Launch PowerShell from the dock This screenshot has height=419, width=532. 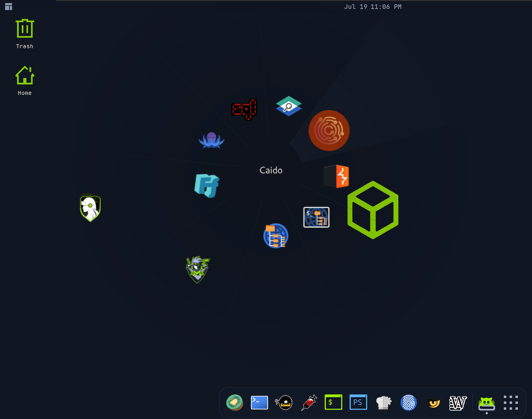coord(358,402)
